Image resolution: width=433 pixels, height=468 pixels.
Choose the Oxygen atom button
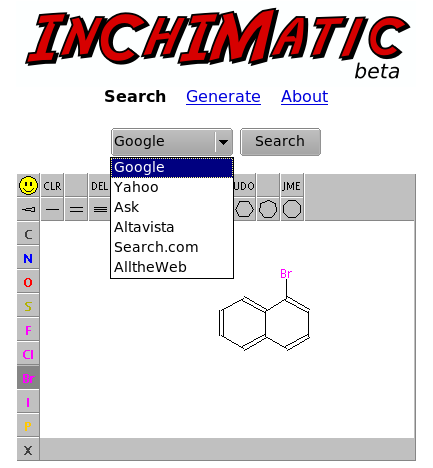pos(28,282)
